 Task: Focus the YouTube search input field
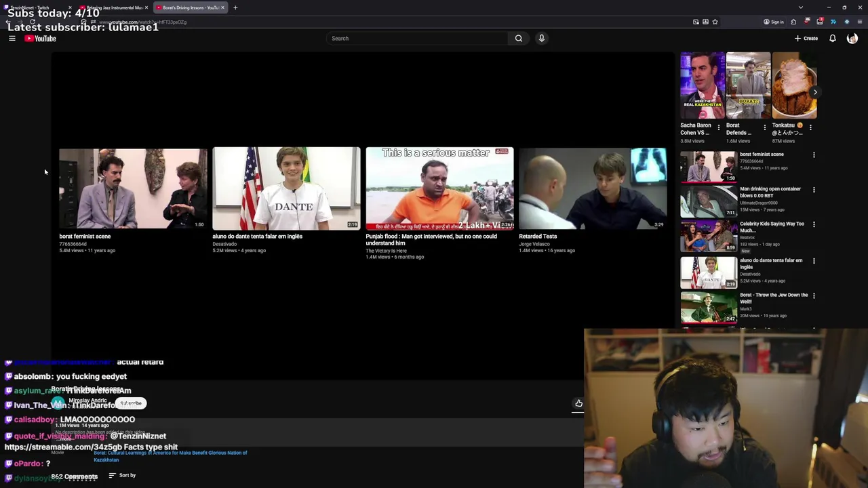click(x=417, y=39)
